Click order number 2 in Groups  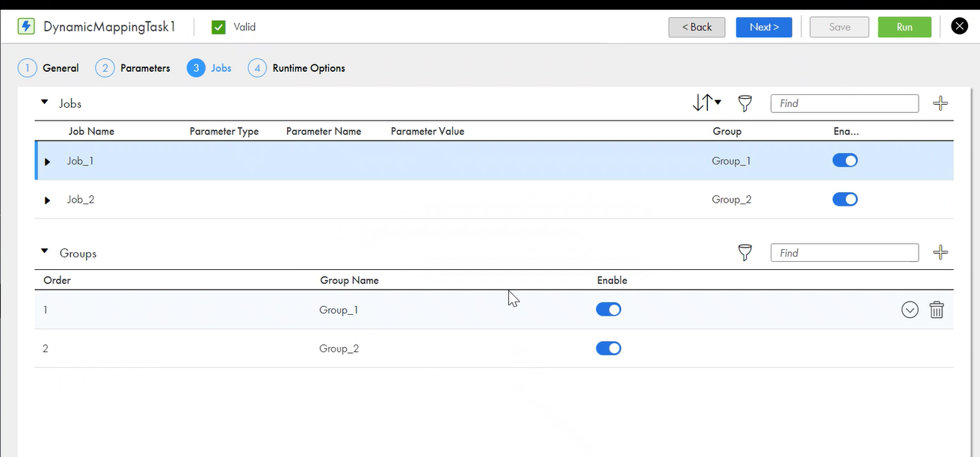tap(46, 349)
